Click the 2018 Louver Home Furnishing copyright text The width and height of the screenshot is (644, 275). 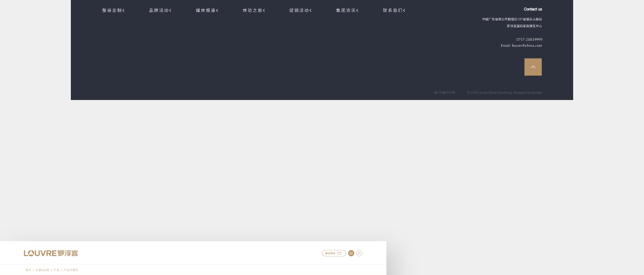[x=504, y=93]
